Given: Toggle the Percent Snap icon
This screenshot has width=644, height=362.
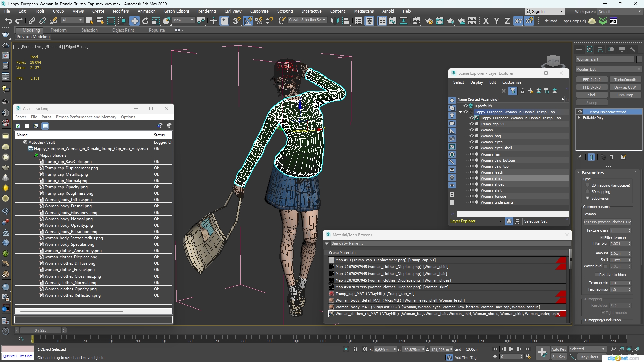Looking at the screenshot, I should tap(258, 21).
